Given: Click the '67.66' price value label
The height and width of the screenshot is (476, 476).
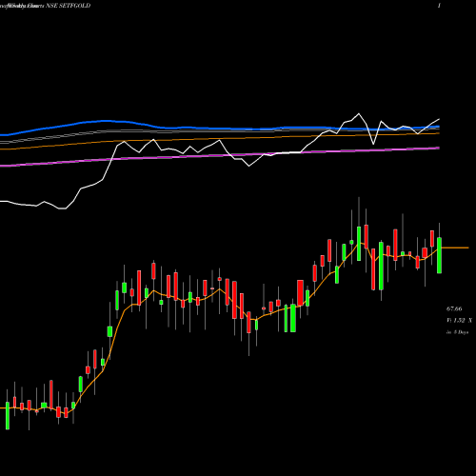Looking at the screenshot, I should tap(454, 308).
